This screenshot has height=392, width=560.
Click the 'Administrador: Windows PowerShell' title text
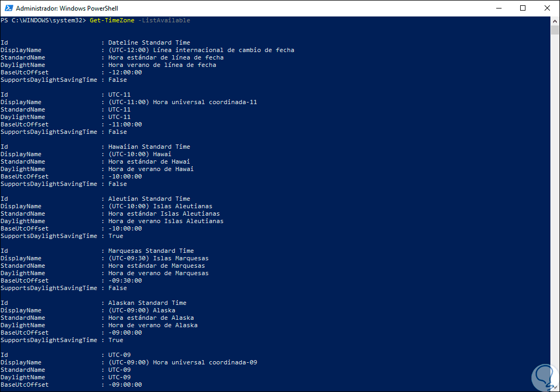pos(67,8)
